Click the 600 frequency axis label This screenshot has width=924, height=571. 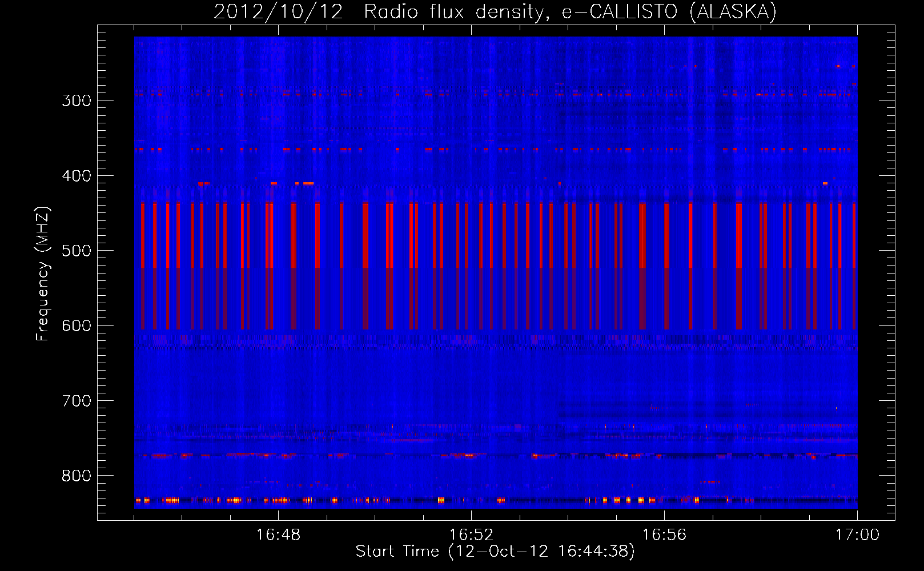77,326
